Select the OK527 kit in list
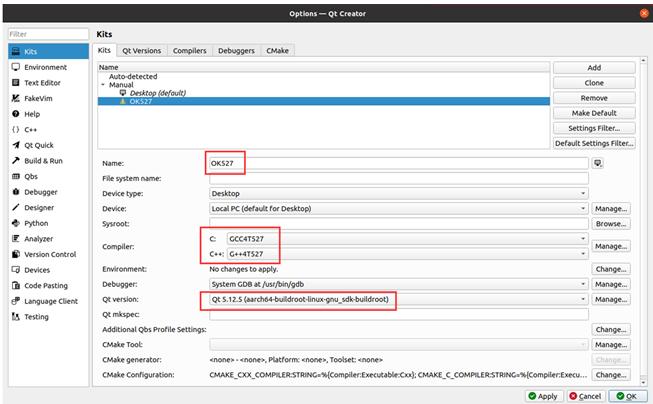This screenshot has height=404, width=653. tap(324, 101)
